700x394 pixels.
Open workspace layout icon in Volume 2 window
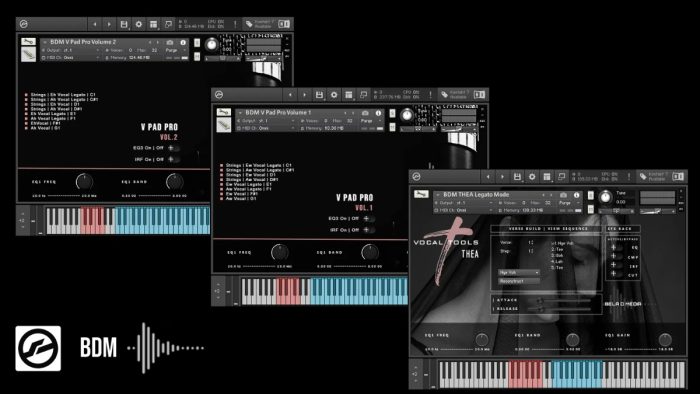tap(154, 24)
